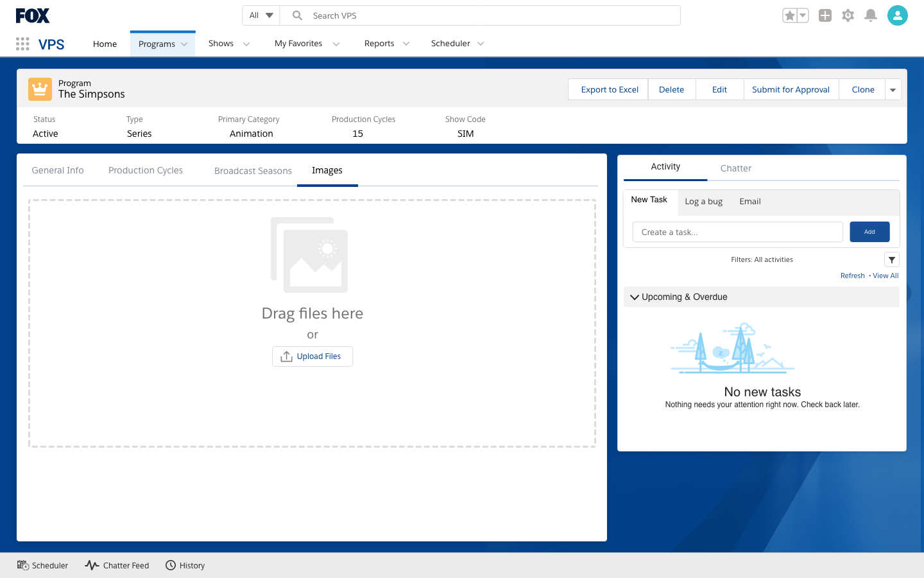The image size is (924, 578).
Task: Open History in the utility bar
Action: click(x=185, y=566)
